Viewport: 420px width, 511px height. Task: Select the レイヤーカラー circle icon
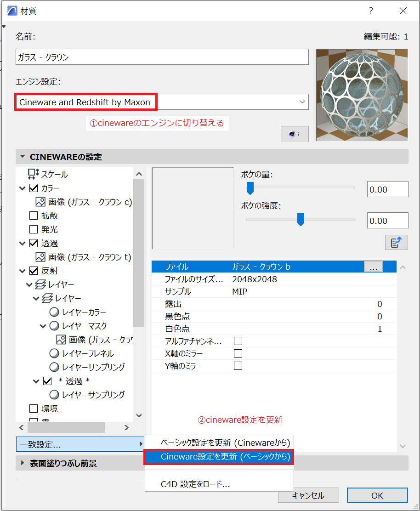[54, 312]
